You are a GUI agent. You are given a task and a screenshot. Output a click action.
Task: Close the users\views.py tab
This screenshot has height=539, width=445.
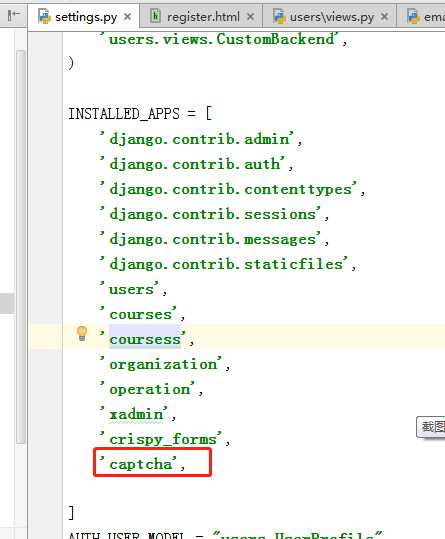385,16
